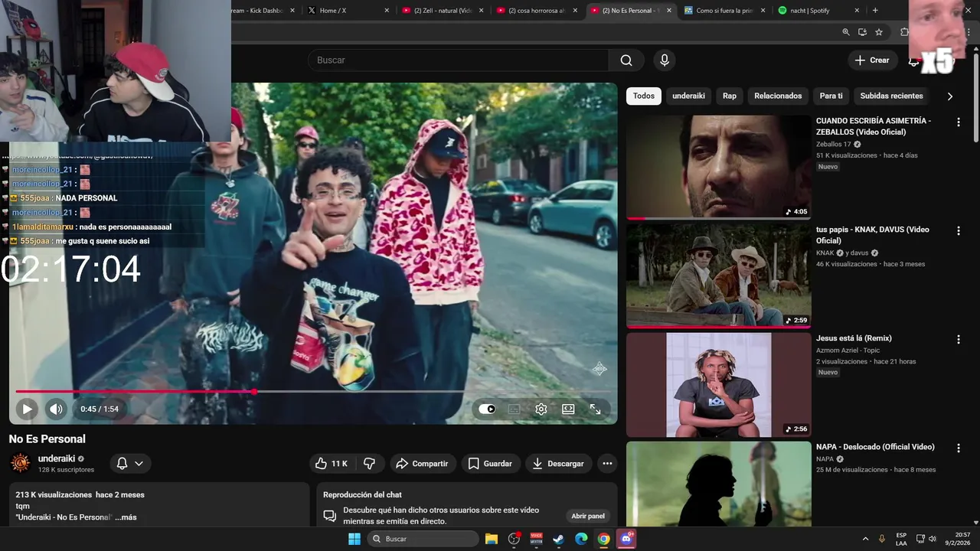Mute the video with the speaker icon
Viewport: 980px width, 551px height.
click(56, 409)
